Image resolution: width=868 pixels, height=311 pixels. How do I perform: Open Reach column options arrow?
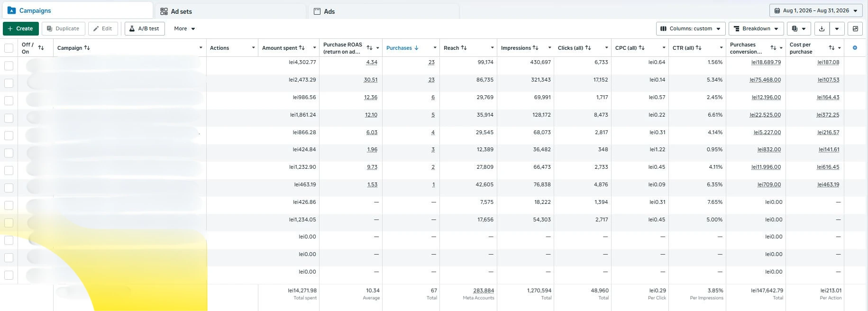492,48
